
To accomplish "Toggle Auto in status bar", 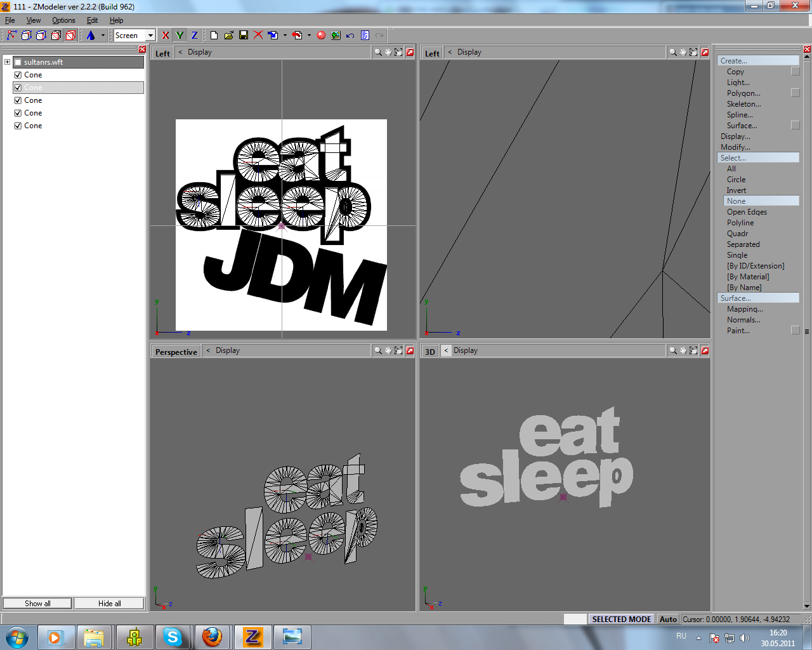I will pyautogui.click(x=668, y=620).
